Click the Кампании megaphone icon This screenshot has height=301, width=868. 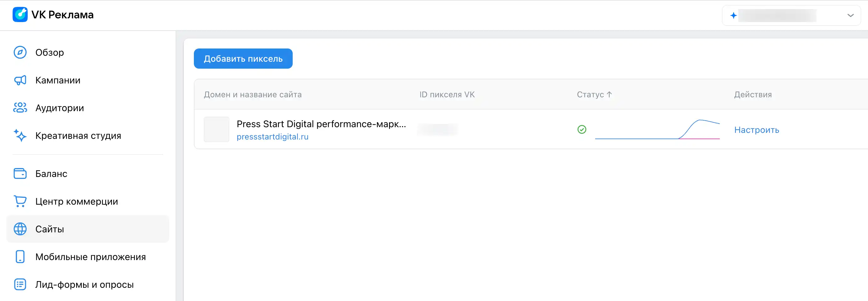[x=20, y=80]
